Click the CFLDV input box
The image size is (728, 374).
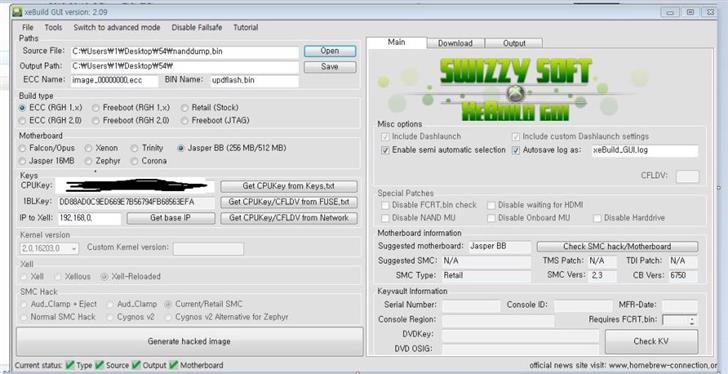(x=687, y=177)
